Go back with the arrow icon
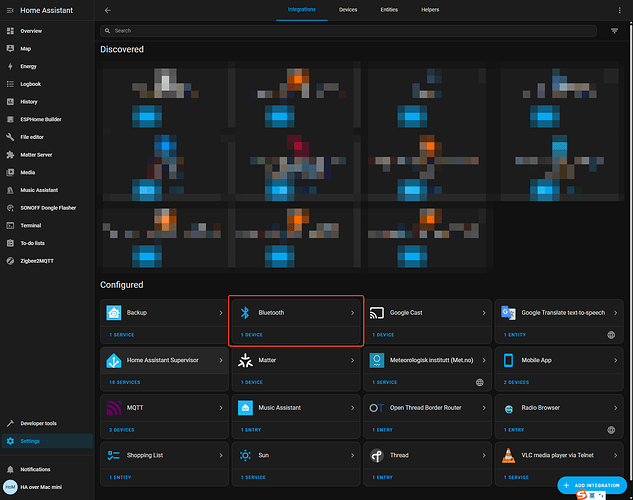 tap(107, 10)
